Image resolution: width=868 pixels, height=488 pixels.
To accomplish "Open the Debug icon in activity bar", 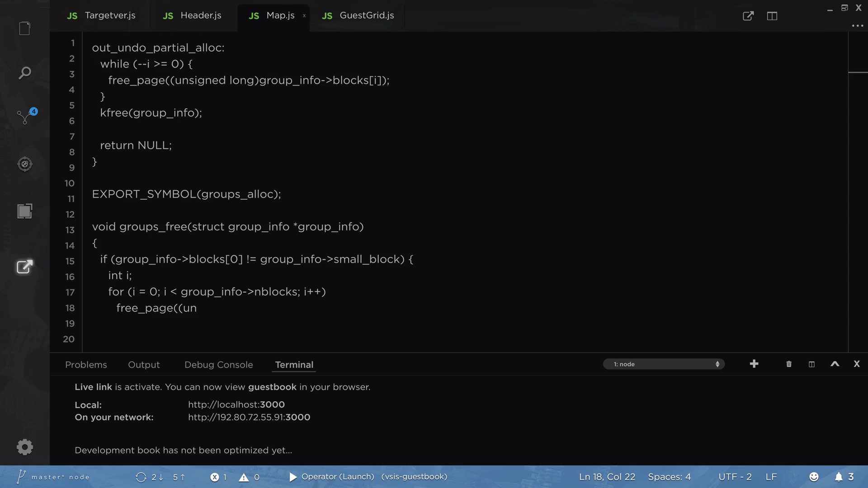I will click(25, 164).
